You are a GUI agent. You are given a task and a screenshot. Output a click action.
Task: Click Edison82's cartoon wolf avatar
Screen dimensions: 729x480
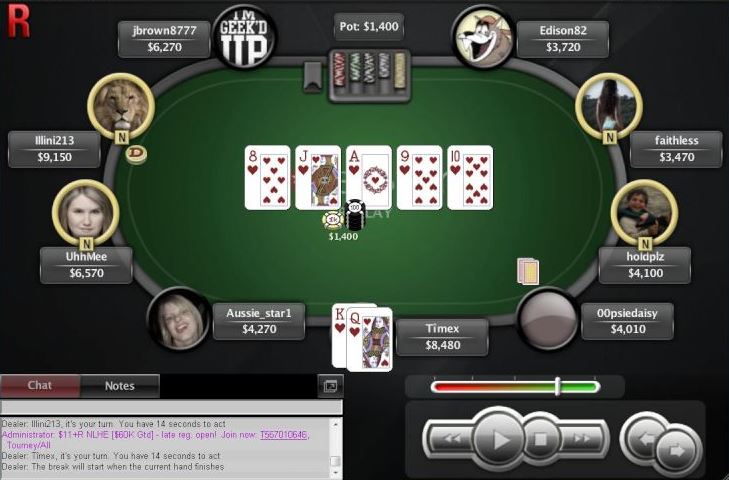[x=484, y=38]
